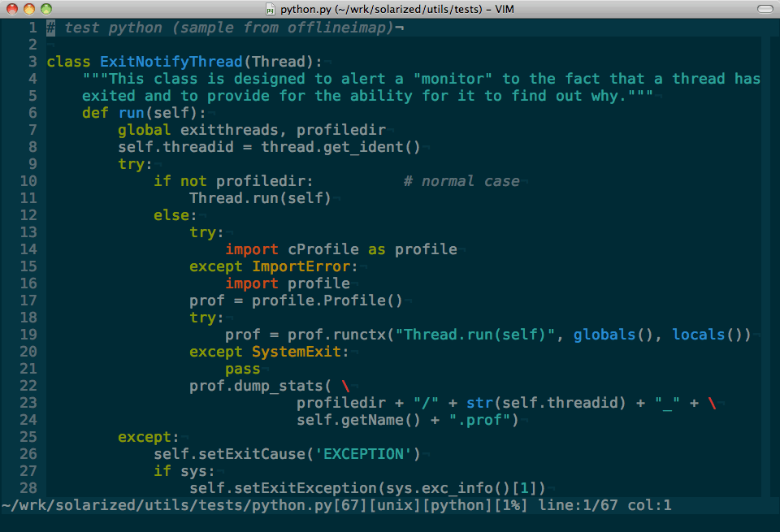Click the python.py file icon in title bar

click(271, 10)
